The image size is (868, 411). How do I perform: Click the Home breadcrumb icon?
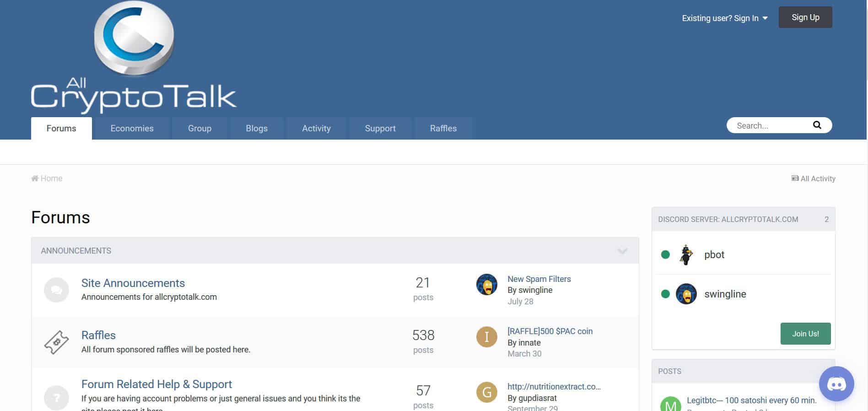pos(35,178)
